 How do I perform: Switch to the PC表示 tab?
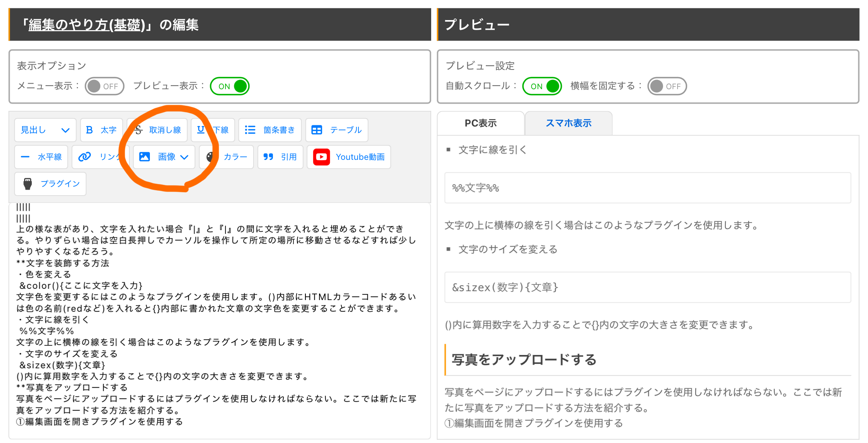[481, 123]
